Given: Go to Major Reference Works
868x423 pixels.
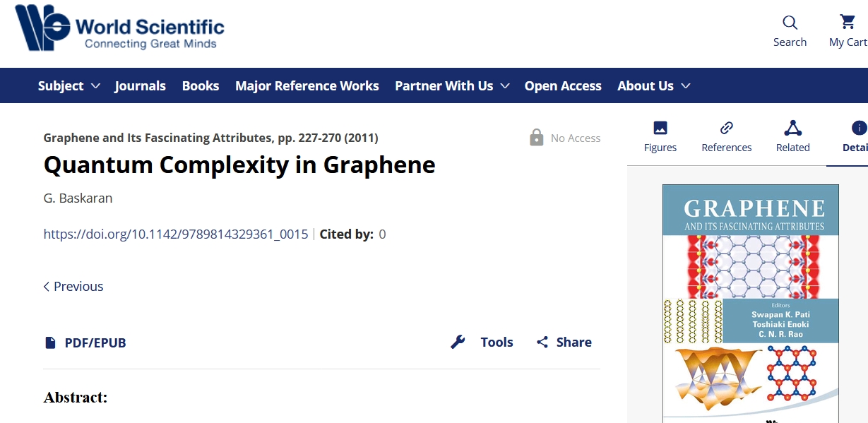Looking at the screenshot, I should [x=307, y=85].
